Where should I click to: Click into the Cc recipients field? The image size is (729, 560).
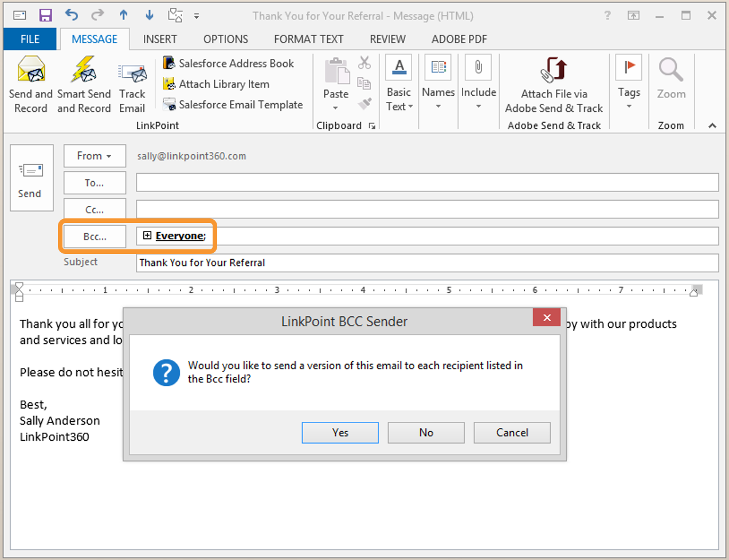coord(427,209)
